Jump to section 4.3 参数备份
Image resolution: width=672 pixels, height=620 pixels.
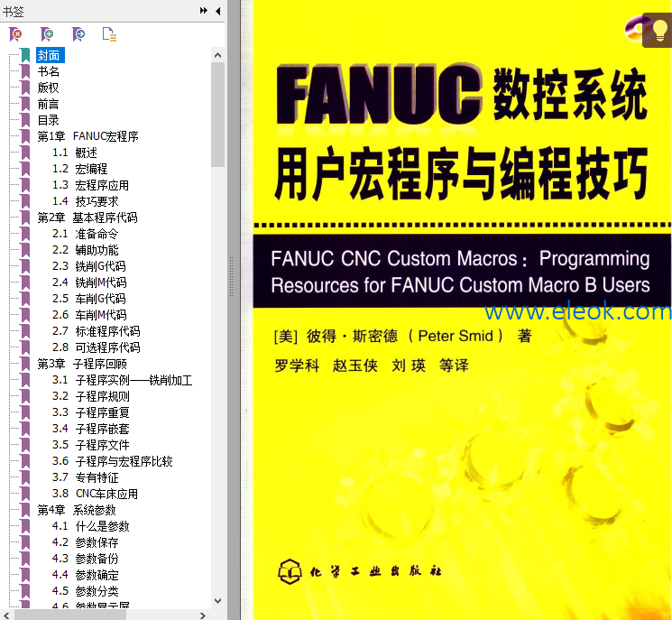[86, 559]
